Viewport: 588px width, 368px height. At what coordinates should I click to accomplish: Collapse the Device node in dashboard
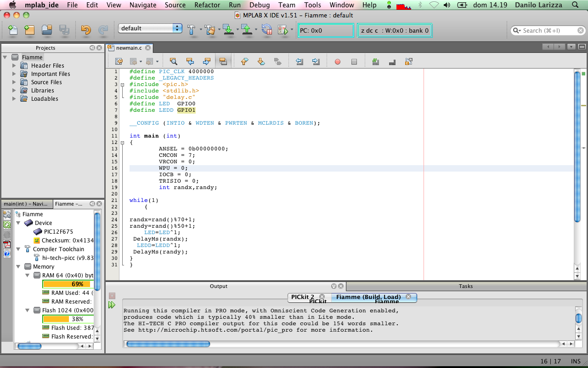(x=18, y=223)
